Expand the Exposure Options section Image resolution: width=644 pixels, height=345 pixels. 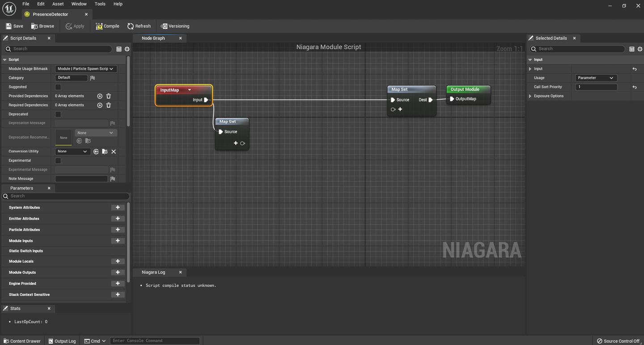(530, 96)
